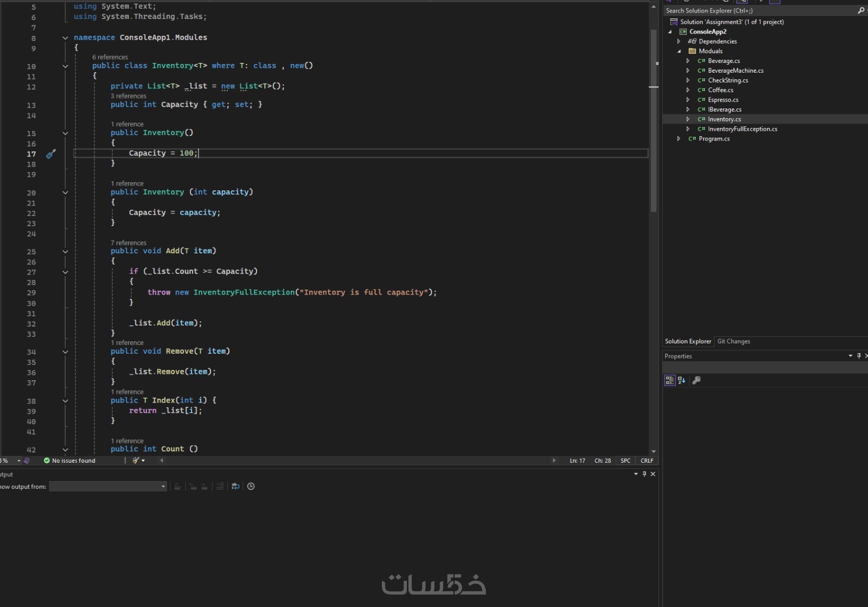Click the Quick Actions screwdriver icon at line 17
Image resolution: width=868 pixels, height=607 pixels.
click(x=50, y=154)
